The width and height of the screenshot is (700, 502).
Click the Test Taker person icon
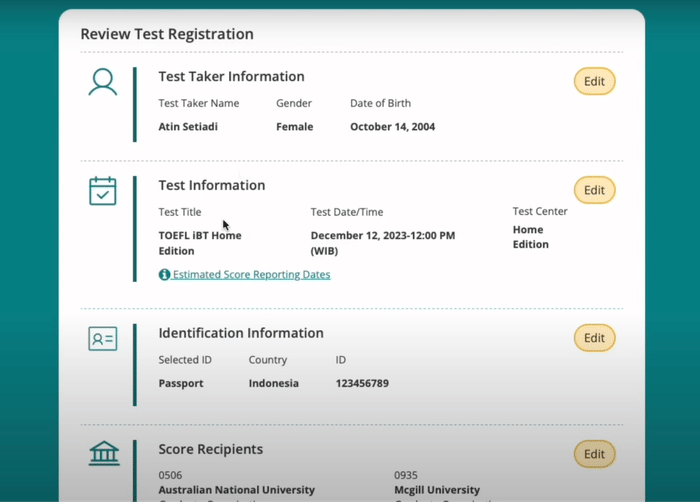pos(103,82)
